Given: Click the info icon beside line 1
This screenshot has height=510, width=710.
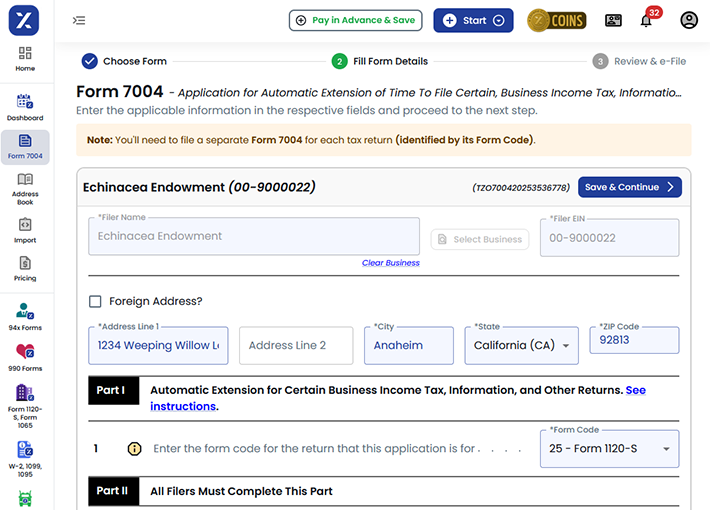Looking at the screenshot, I should coord(134,449).
